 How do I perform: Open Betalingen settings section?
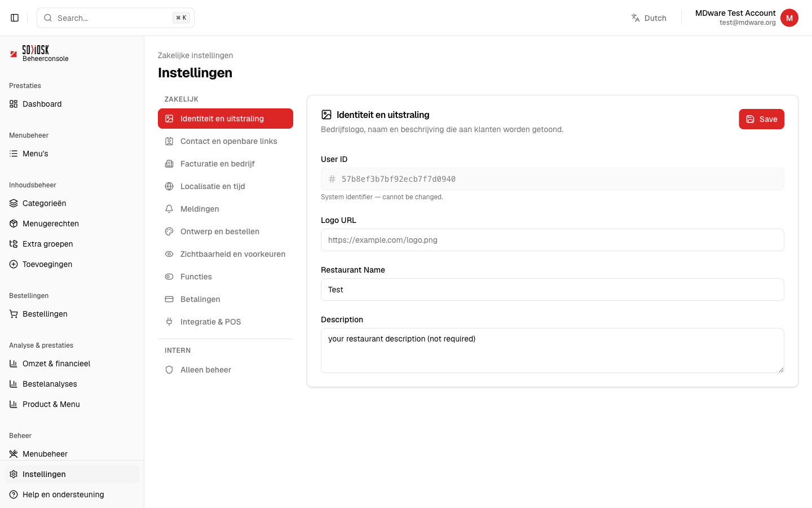coord(226,299)
